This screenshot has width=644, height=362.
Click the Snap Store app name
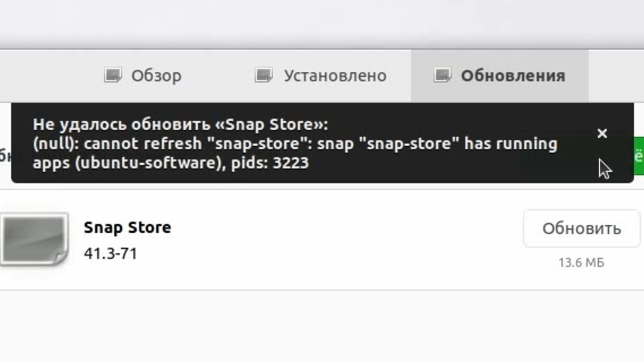click(127, 227)
